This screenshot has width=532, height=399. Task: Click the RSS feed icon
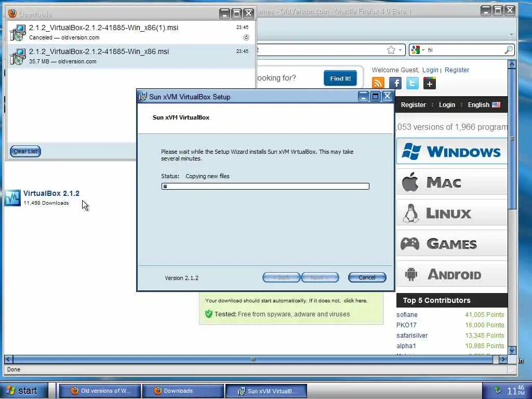point(378,83)
